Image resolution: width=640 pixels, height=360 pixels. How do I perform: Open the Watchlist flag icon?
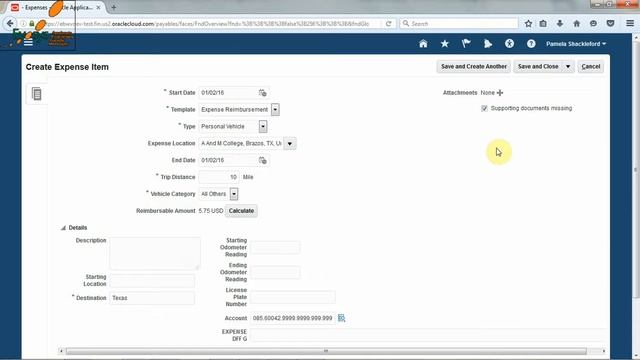pos(466,44)
